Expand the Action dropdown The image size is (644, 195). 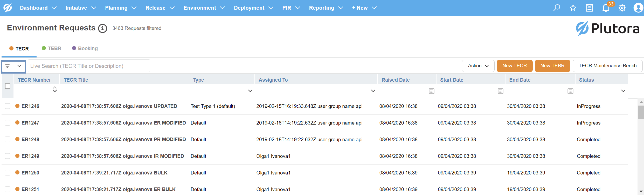tap(478, 66)
